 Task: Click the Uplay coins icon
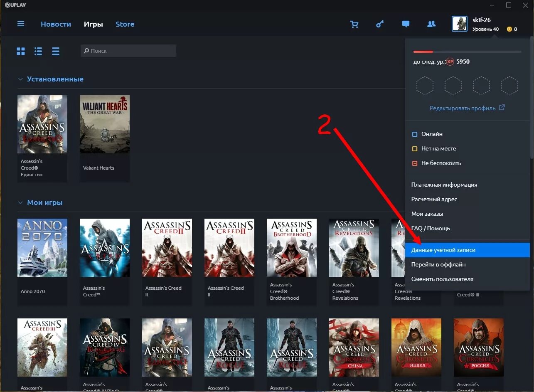[x=509, y=29]
